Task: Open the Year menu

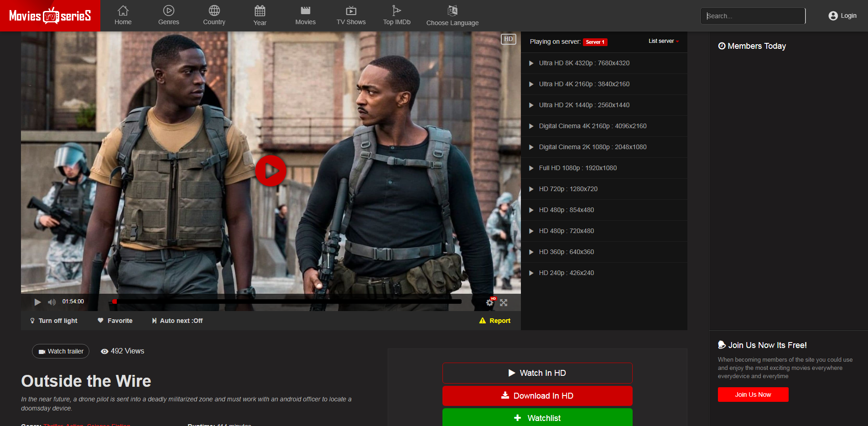Action: tap(260, 16)
